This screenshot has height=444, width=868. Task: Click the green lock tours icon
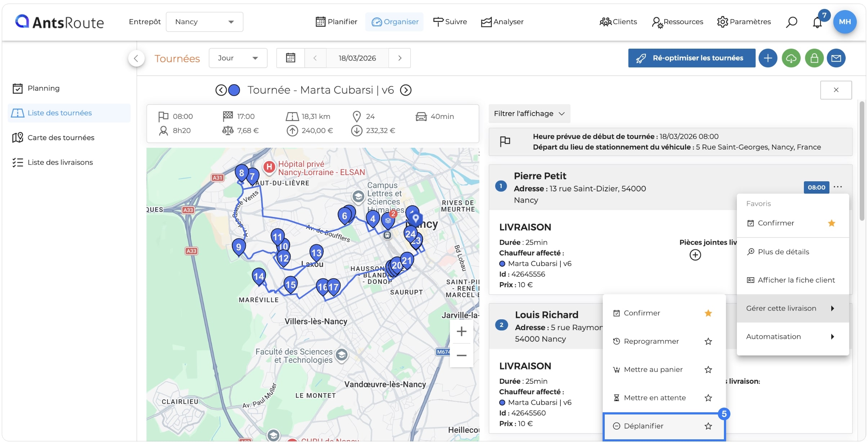point(814,58)
